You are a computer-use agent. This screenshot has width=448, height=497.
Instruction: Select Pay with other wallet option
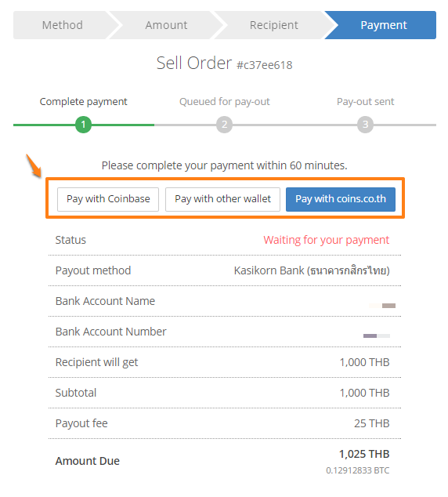pyautogui.click(x=222, y=199)
